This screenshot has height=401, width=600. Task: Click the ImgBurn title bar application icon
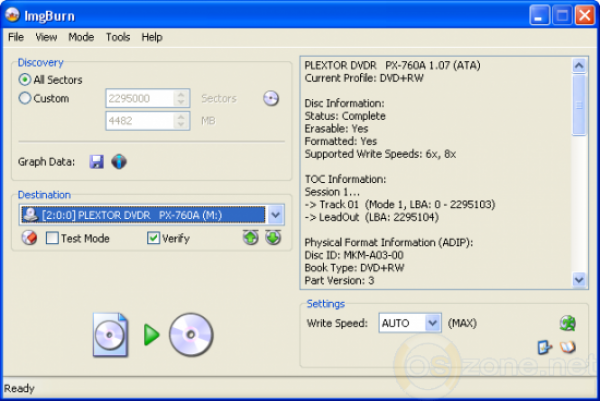[12, 15]
